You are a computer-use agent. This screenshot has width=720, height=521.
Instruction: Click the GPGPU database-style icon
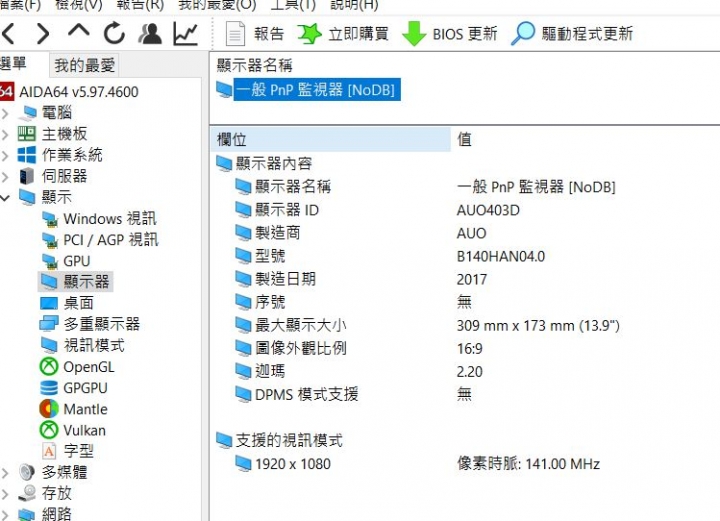(49, 388)
